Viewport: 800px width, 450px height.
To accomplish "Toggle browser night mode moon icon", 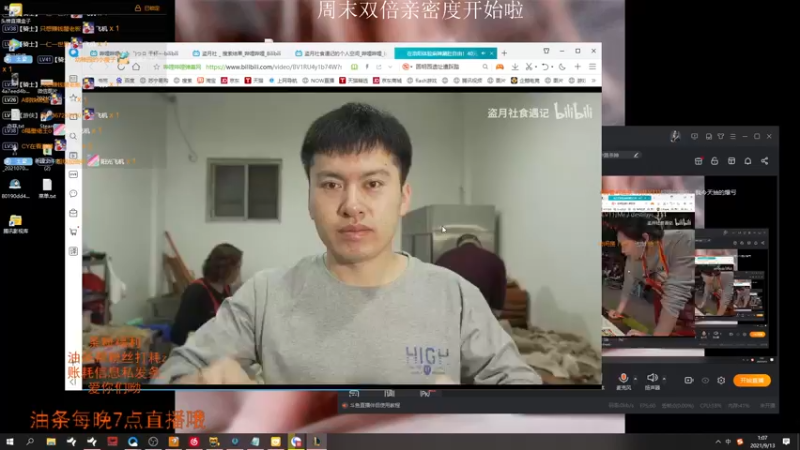I will point(562,67).
